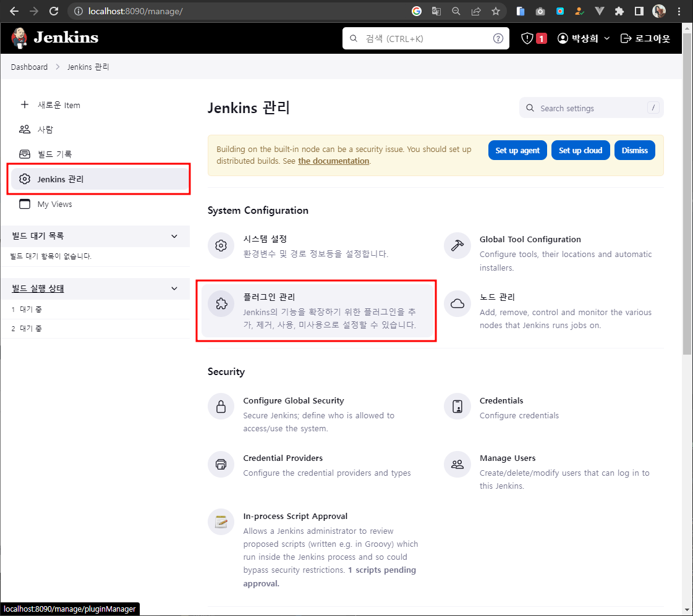Bookmark this page with the star icon

coord(496,11)
